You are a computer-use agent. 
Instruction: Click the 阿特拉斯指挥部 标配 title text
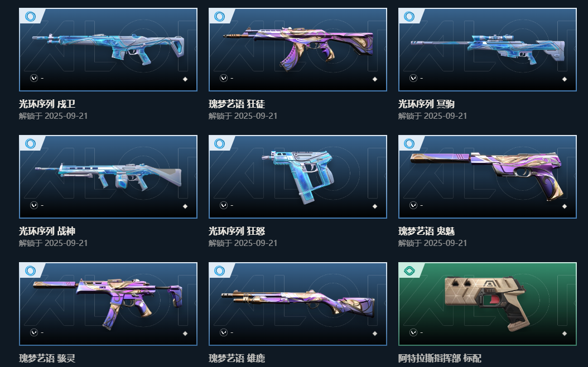440,358
